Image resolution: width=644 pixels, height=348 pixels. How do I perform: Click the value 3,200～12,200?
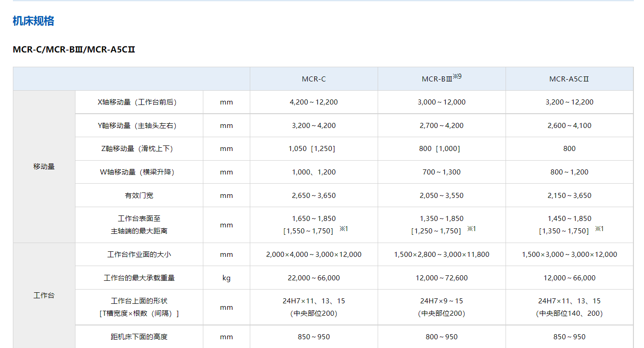pyautogui.click(x=569, y=102)
